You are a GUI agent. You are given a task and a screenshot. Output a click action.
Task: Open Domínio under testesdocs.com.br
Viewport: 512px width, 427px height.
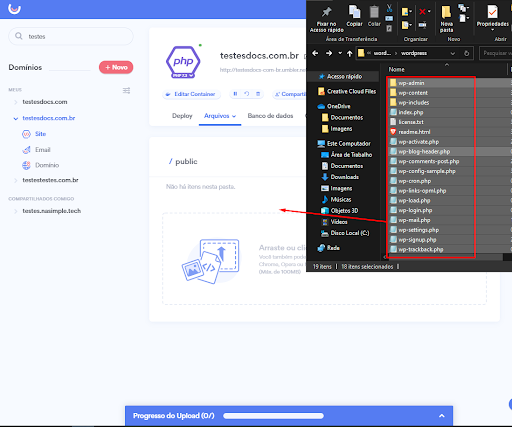pyautogui.click(x=41, y=165)
